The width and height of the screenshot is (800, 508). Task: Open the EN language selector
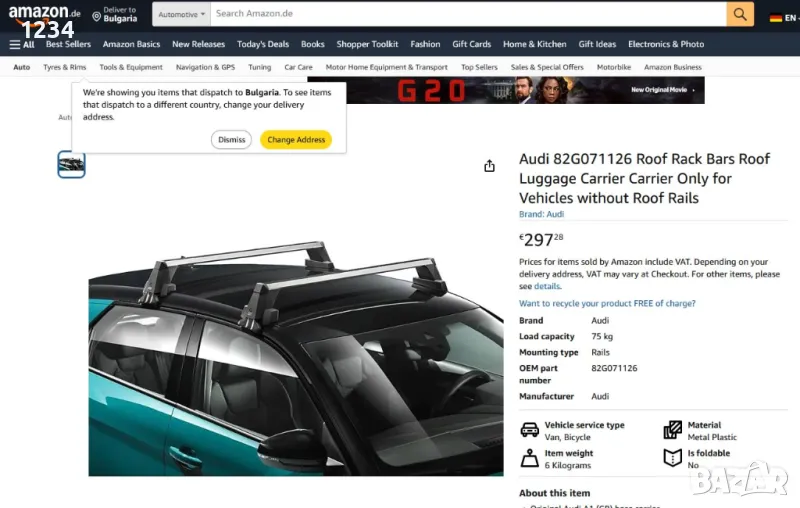781,17
